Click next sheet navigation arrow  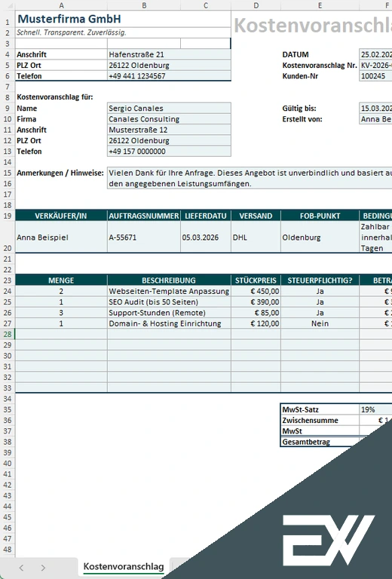coord(43,568)
